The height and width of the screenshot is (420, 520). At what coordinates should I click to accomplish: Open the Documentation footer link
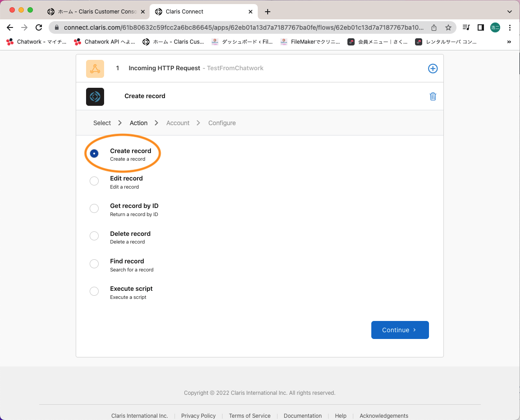[x=303, y=415]
